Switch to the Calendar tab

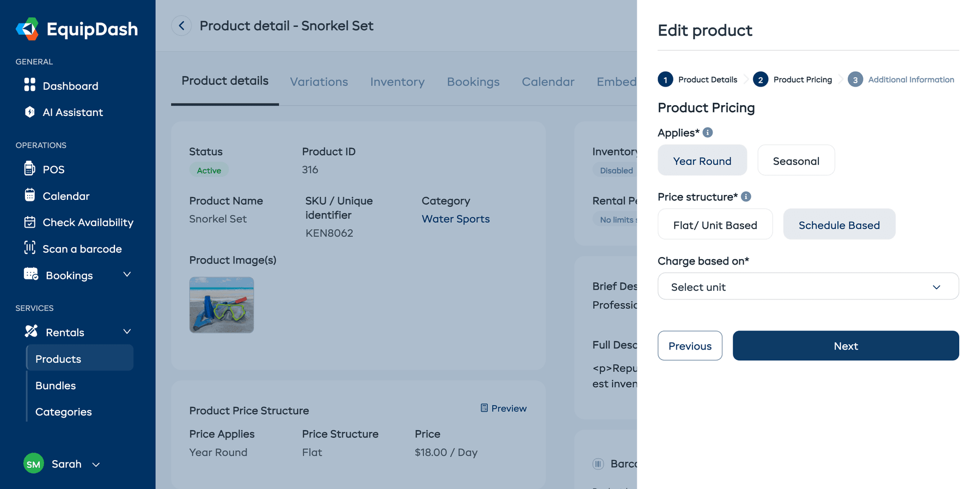(548, 82)
